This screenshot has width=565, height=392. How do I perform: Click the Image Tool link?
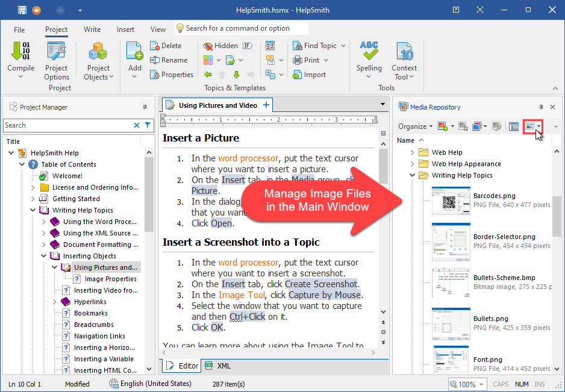[x=242, y=295]
